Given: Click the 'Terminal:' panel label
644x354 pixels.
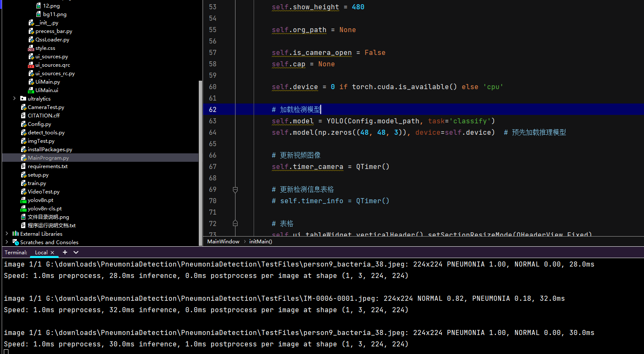Looking at the screenshot, I should 16,252.
